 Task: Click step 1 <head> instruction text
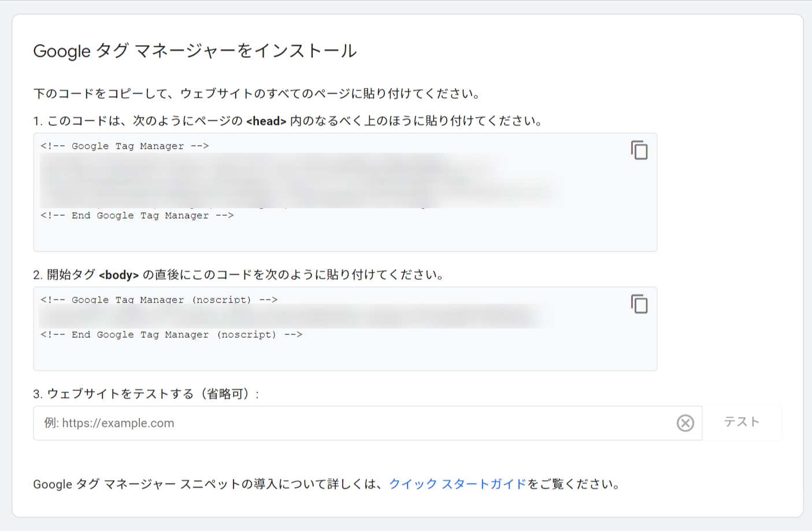[288, 121]
